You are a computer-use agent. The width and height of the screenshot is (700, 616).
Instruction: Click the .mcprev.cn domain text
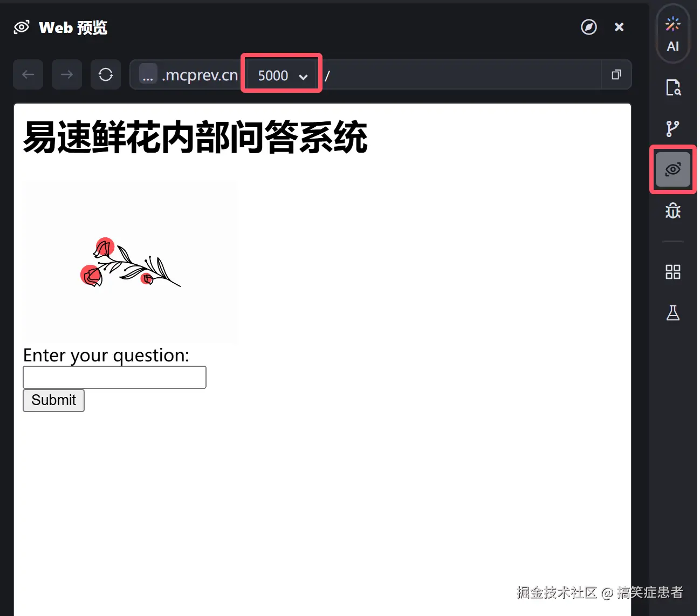200,75
